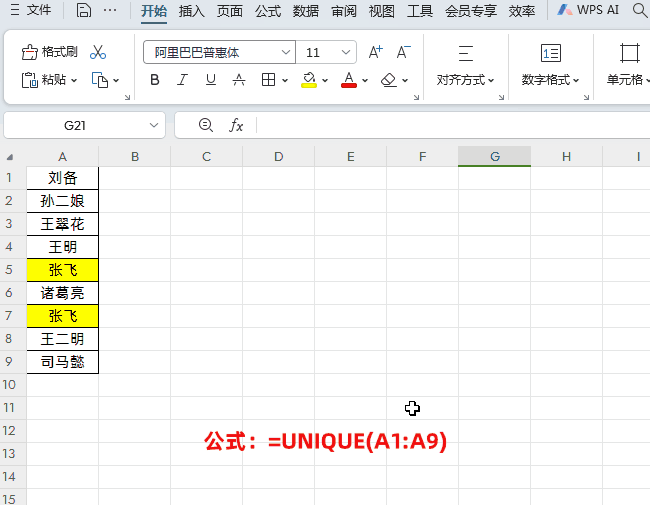Click the search magnifier icon

(x=640, y=10)
